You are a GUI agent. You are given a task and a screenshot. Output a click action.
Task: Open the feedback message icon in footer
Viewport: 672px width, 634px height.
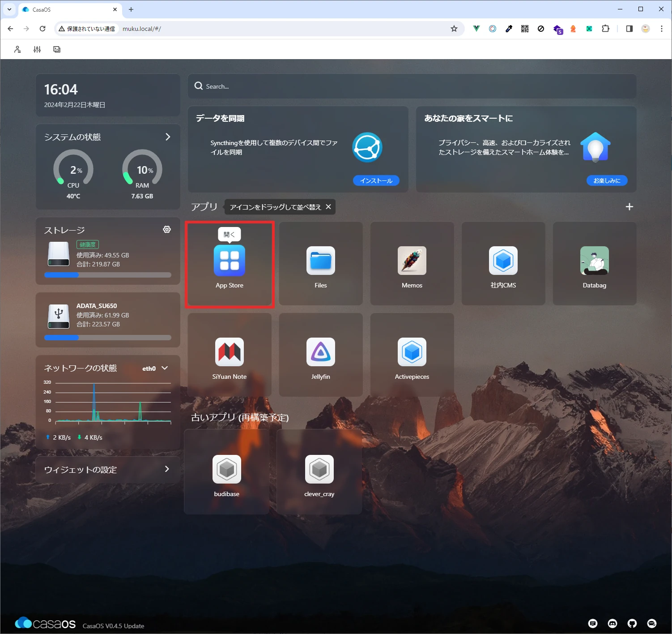(593, 623)
